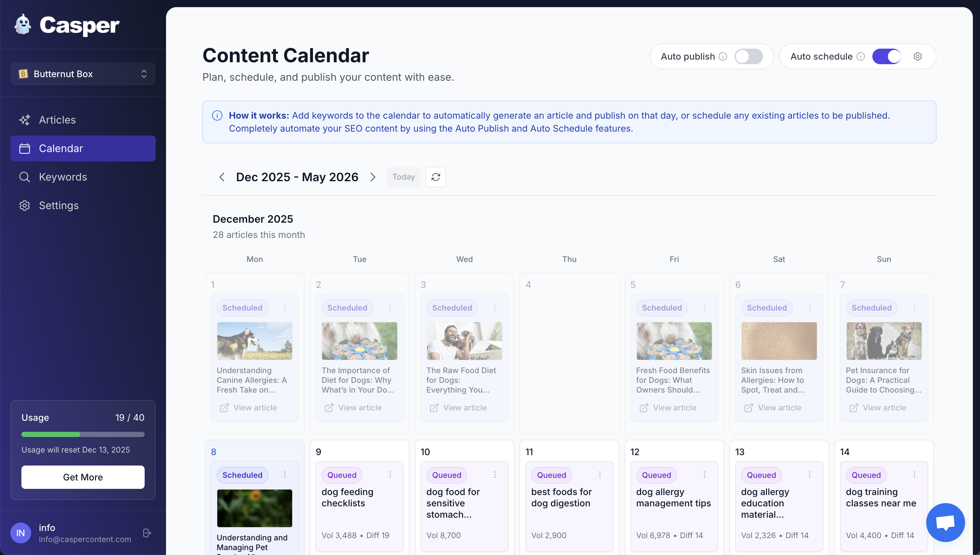This screenshot has width=980, height=555.
Task: Click the info icon beside Auto publish
Action: click(x=723, y=56)
